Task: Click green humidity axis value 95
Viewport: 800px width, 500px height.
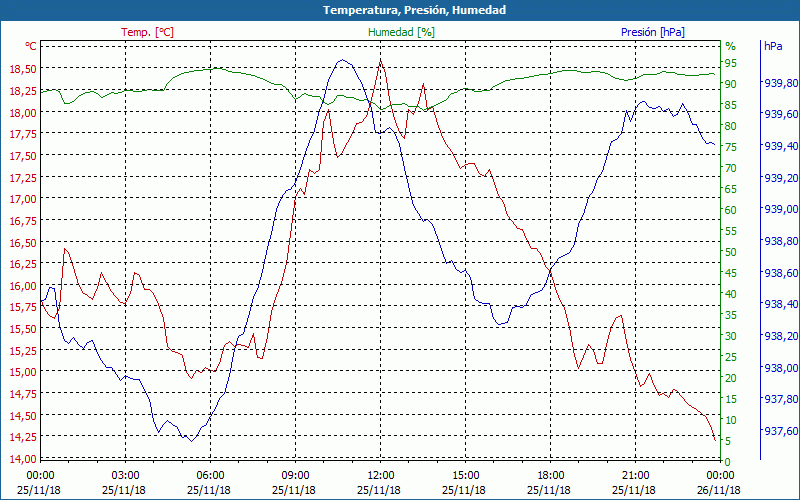Action: click(x=731, y=63)
